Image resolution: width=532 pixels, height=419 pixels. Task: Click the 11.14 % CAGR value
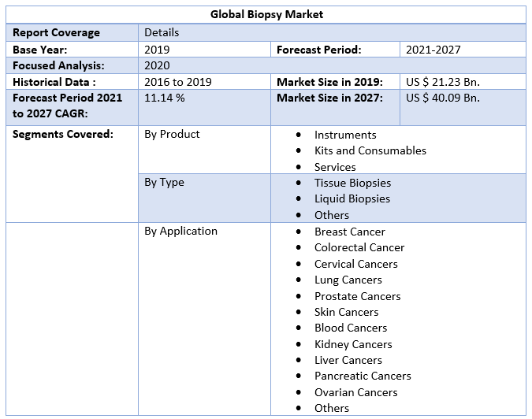click(165, 98)
